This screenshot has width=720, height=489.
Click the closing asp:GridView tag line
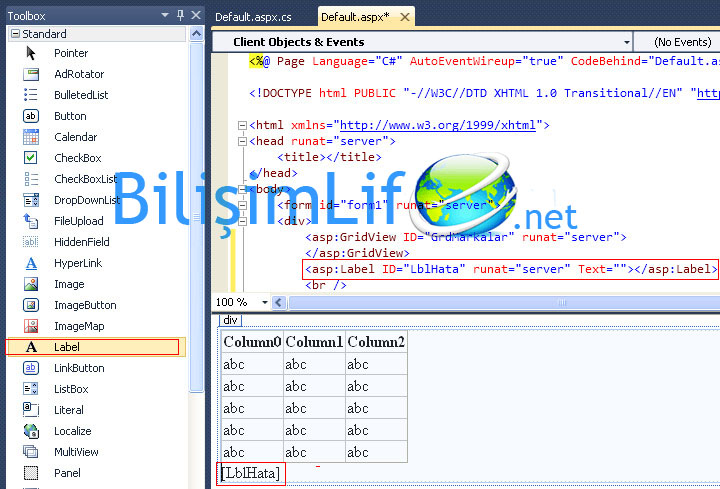pos(357,253)
